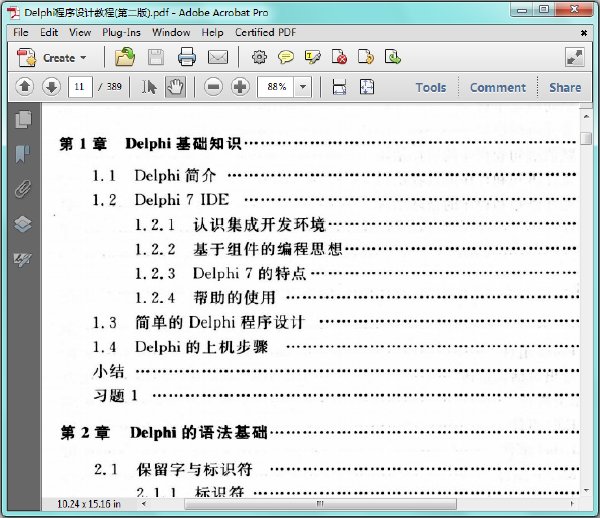This screenshot has height=518, width=600.
Task: Click '1.3 简单的 Delphi 程序设计' line
Action: 199,323
